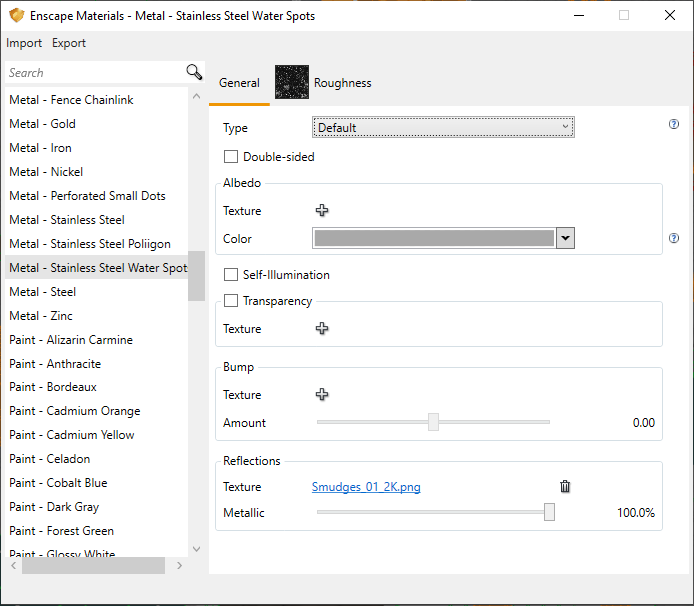The image size is (694, 606).
Task: Open the Type dropdown set to Default
Action: point(443,127)
